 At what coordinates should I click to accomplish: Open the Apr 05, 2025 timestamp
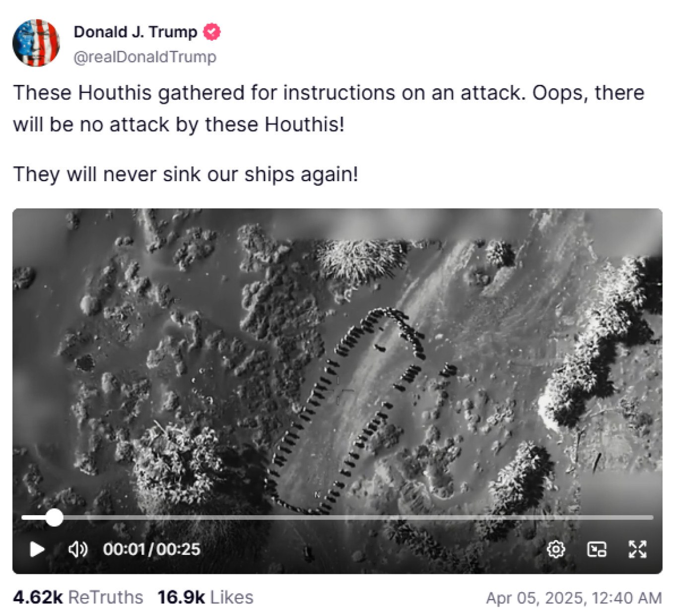coord(574,598)
